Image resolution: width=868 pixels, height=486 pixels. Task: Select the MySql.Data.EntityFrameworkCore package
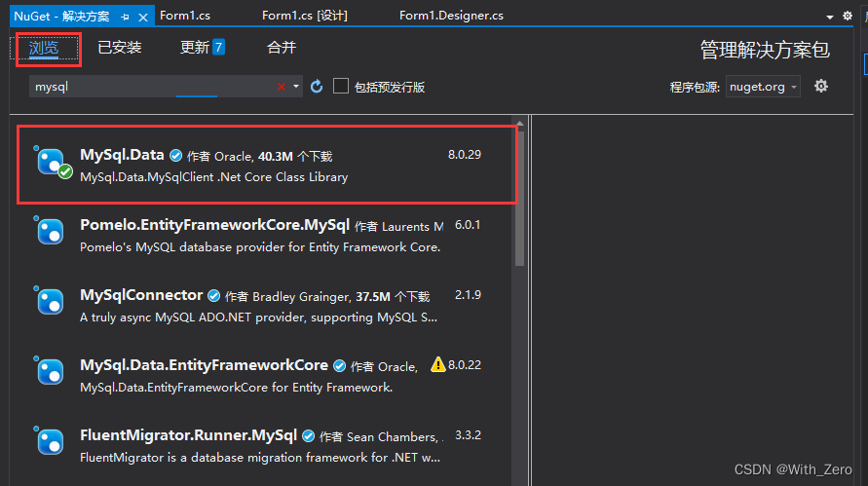click(x=265, y=376)
